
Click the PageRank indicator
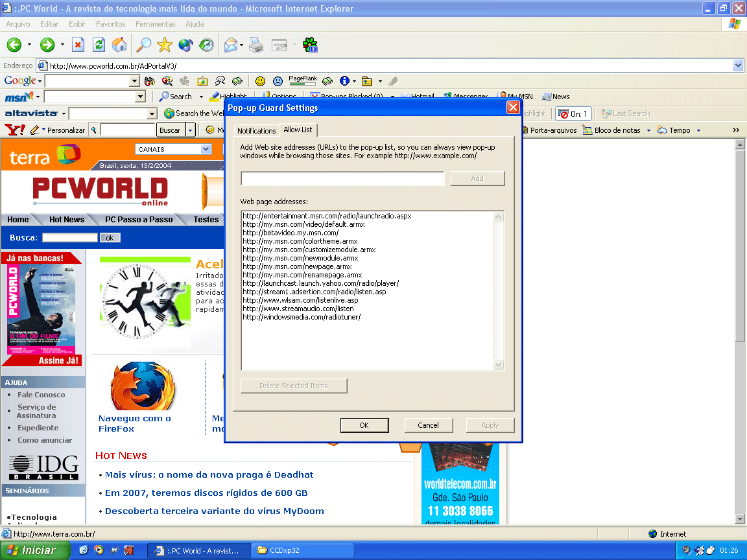[x=303, y=80]
